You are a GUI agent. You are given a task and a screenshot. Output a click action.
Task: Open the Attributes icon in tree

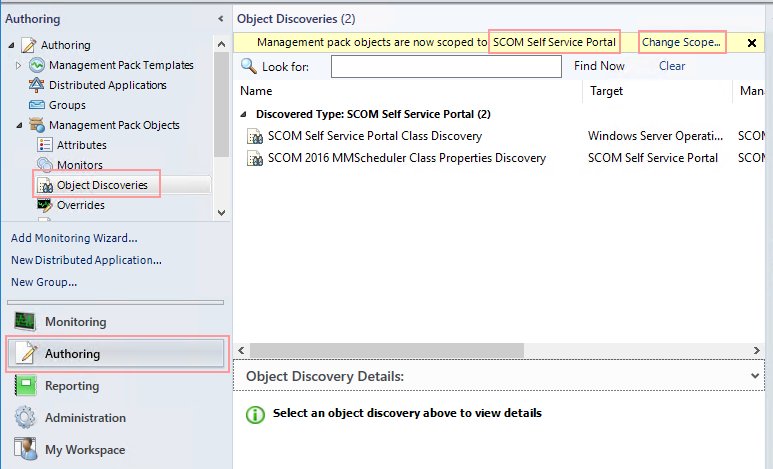45,145
